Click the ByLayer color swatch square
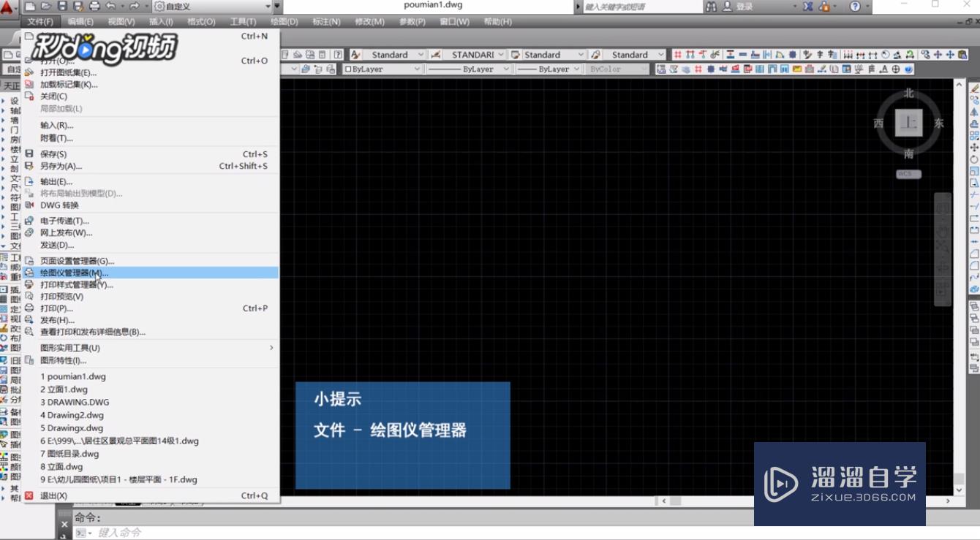 (x=349, y=69)
